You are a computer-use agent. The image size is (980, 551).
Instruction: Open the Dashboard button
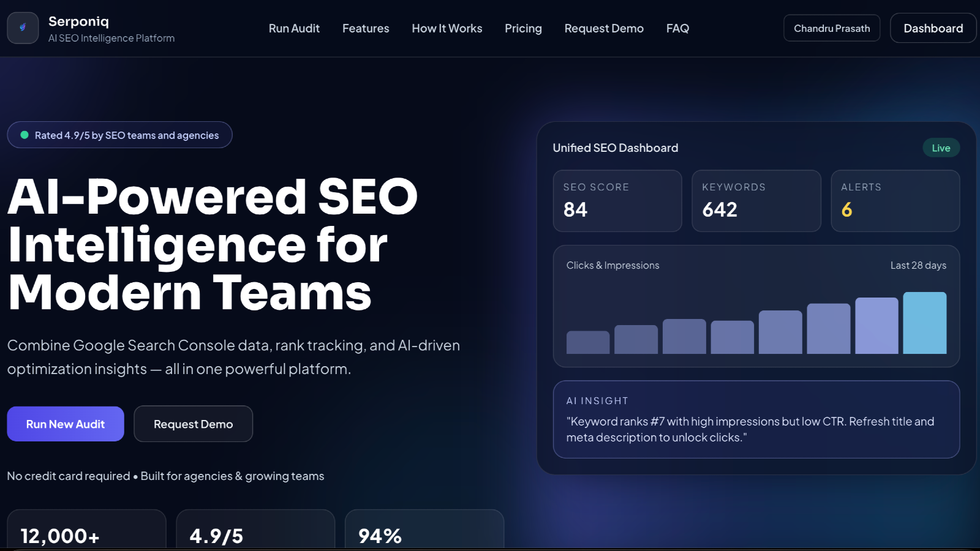(x=933, y=28)
